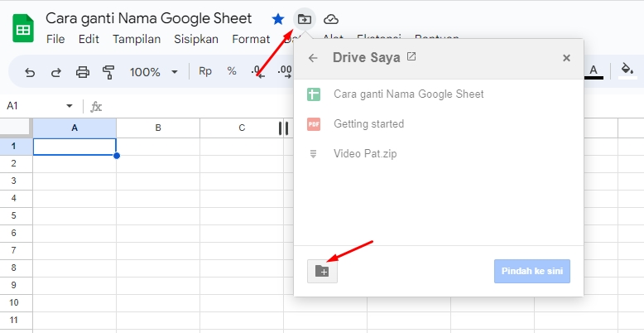Open the Tampilan menu

click(x=137, y=39)
